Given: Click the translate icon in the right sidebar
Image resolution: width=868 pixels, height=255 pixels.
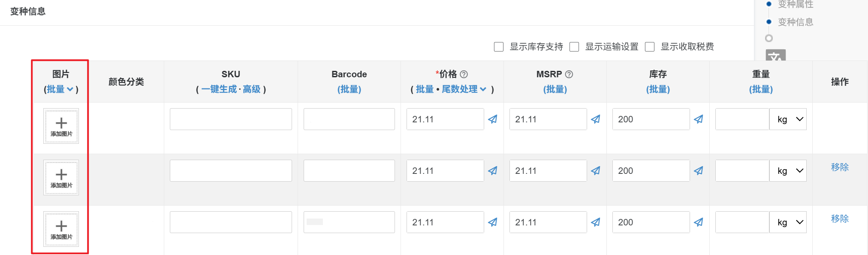Looking at the screenshot, I should [775, 56].
